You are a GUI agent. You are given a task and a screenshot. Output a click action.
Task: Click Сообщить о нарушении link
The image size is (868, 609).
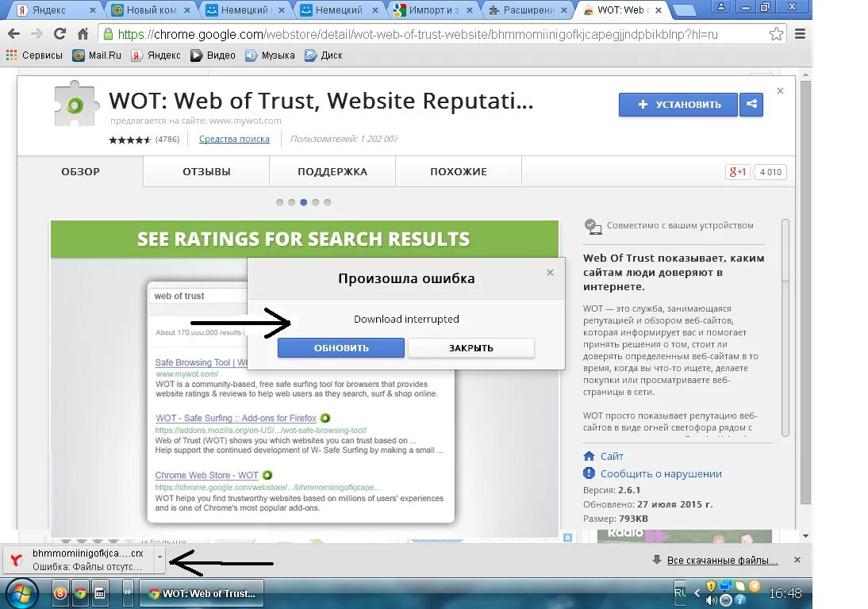click(x=661, y=474)
